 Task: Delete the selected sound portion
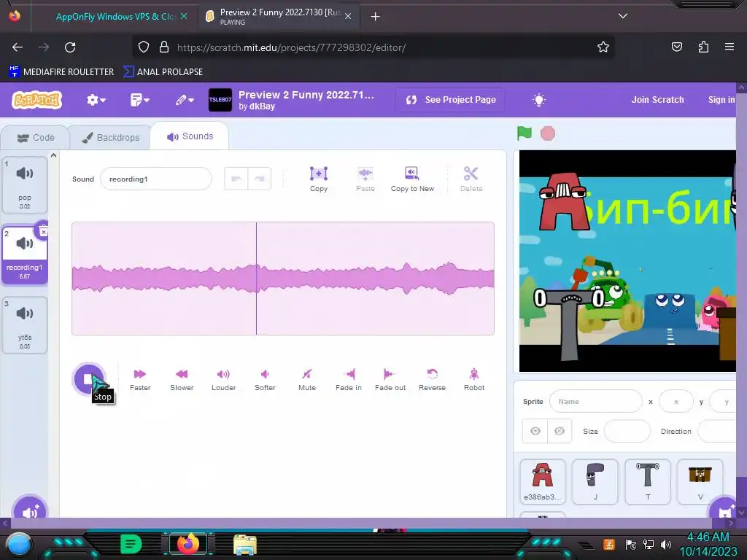(471, 179)
